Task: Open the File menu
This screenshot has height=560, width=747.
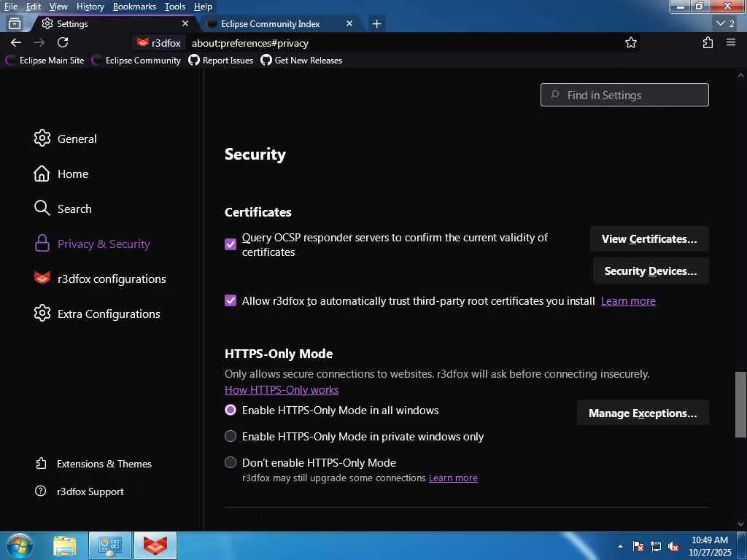Action: click(x=11, y=6)
